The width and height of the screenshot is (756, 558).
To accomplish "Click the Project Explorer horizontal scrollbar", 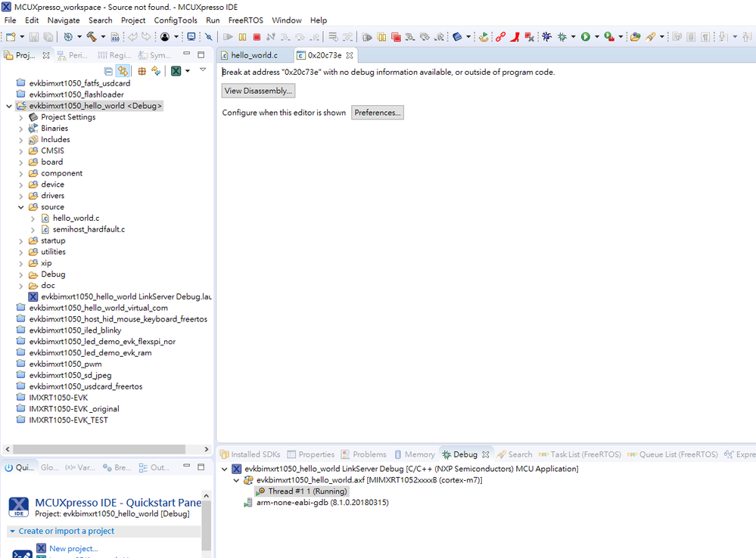I will pyautogui.click(x=99, y=449).
